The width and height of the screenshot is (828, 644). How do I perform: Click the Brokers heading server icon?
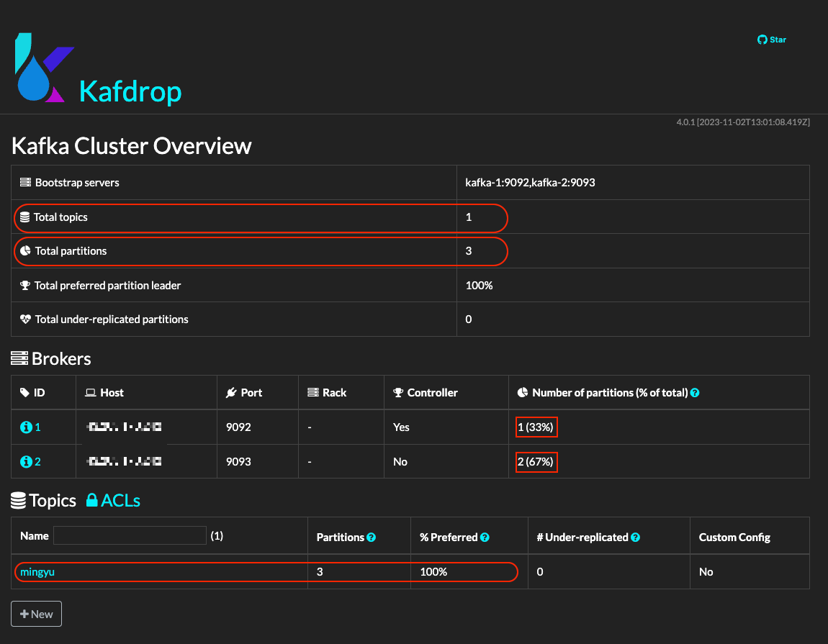[x=19, y=358]
